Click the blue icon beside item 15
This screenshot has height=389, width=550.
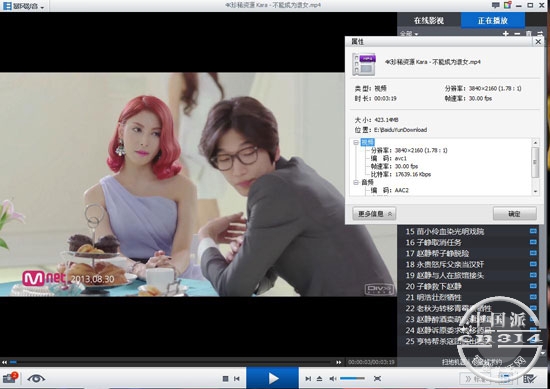(x=533, y=231)
